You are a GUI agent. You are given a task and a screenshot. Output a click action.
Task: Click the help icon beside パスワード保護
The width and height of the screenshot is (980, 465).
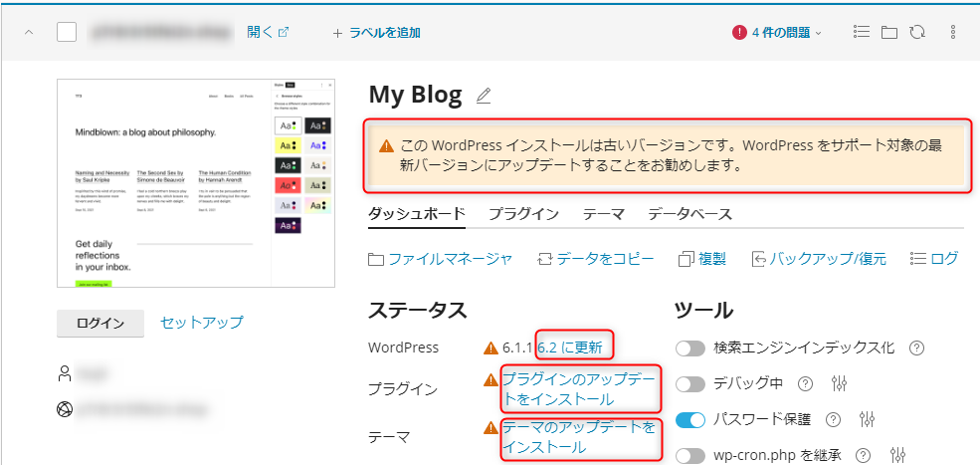click(833, 419)
